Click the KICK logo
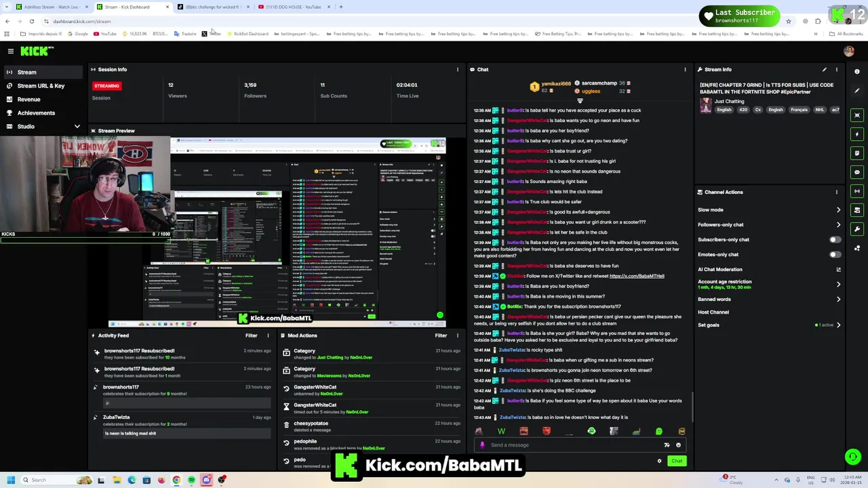Screen dimensions: 868x488 click(x=34, y=51)
